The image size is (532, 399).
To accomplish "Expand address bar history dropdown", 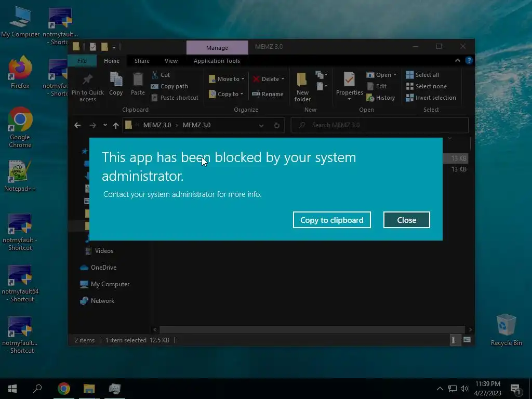I will tap(261, 126).
